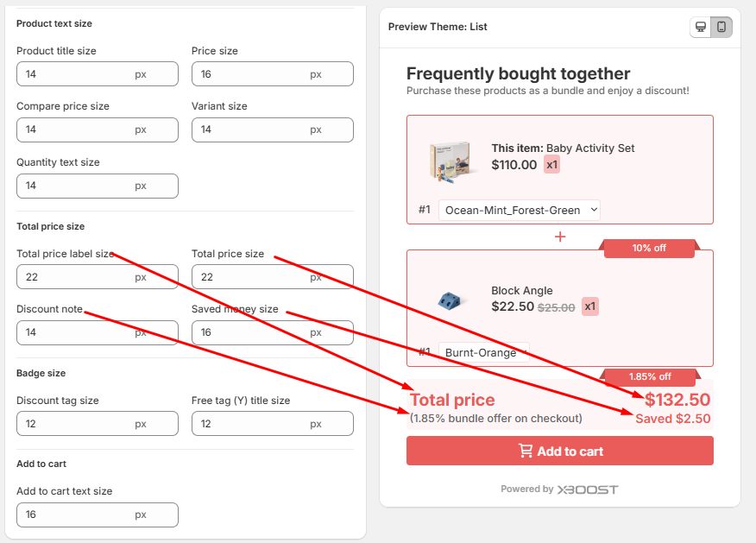Click the Price size input field
This screenshot has height=543, width=756.
(x=251, y=74)
